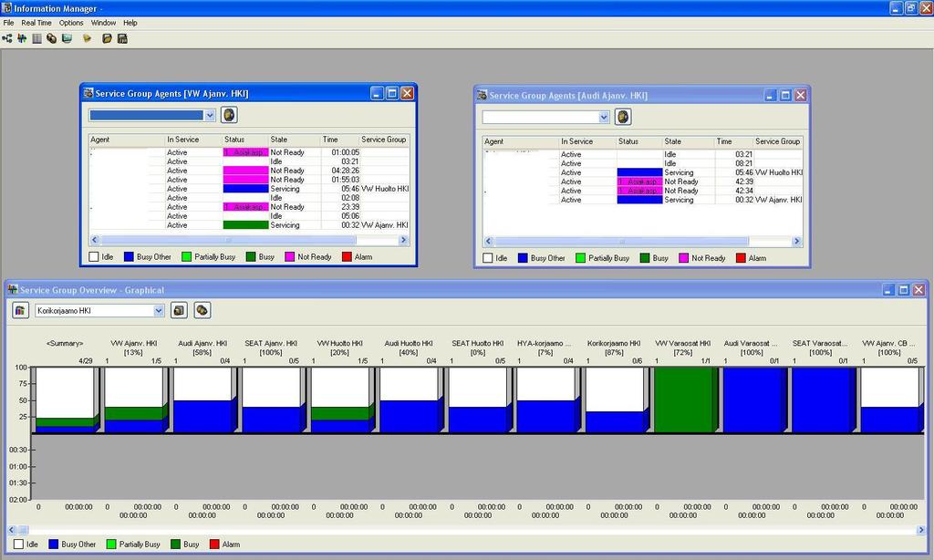Click the VW Ajanv. HKI window title icon
The image size is (934, 560).
click(x=88, y=93)
